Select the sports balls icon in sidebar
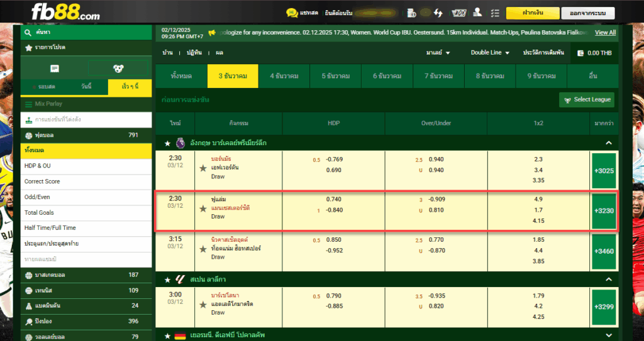644x341 pixels. click(118, 68)
